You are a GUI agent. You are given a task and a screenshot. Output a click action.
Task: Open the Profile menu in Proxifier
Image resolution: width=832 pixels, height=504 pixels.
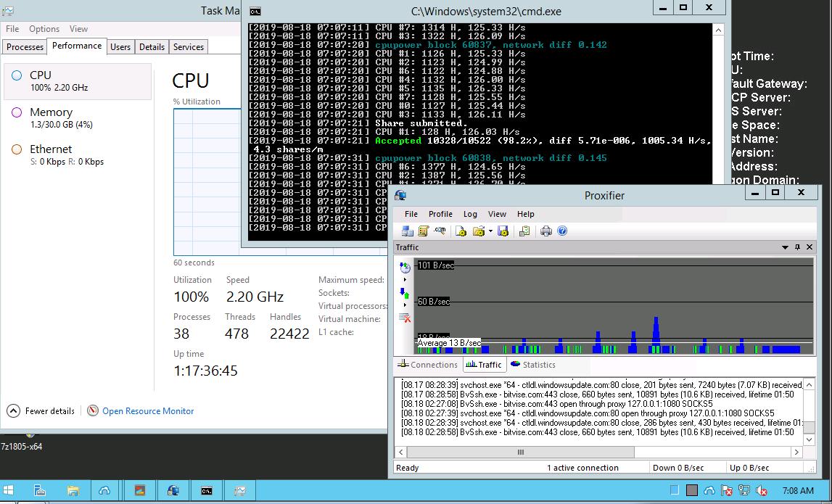pyautogui.click(x=440, y=214)
